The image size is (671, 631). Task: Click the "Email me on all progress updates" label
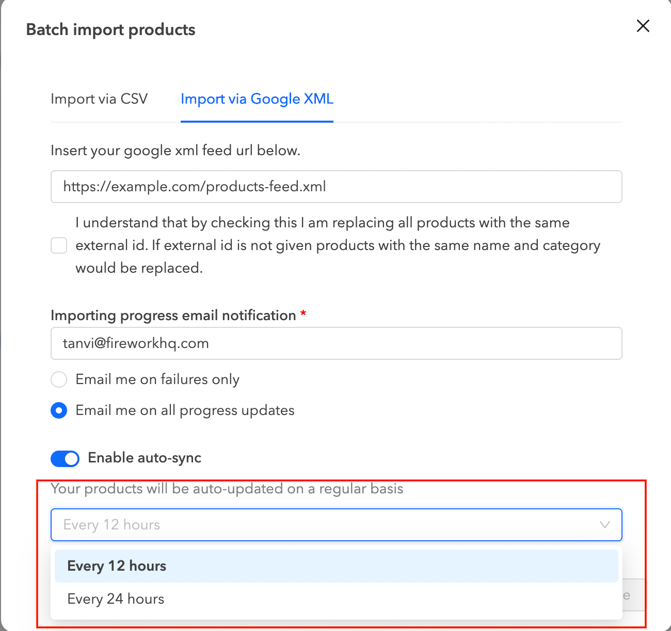coord(185,410)
